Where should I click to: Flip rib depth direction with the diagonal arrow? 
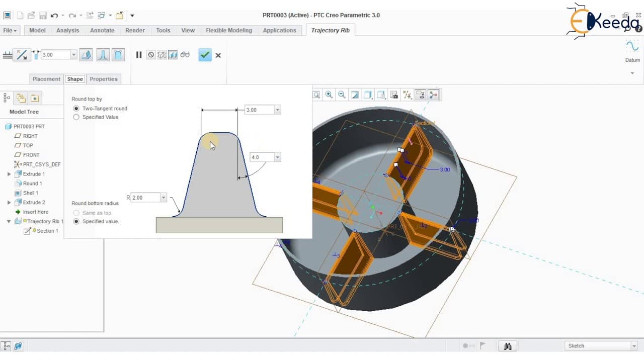pyautogui.click(x=22, y=55)
